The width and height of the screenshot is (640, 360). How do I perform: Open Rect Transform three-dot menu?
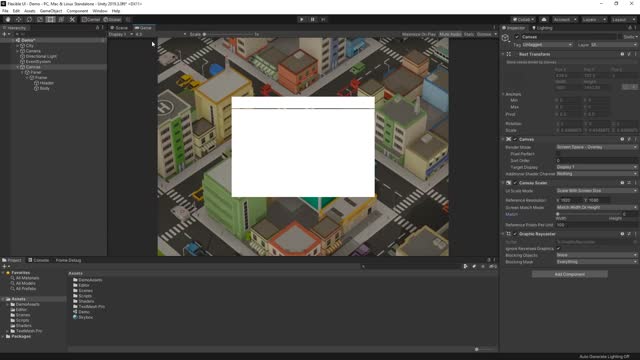tap(635, 54)
